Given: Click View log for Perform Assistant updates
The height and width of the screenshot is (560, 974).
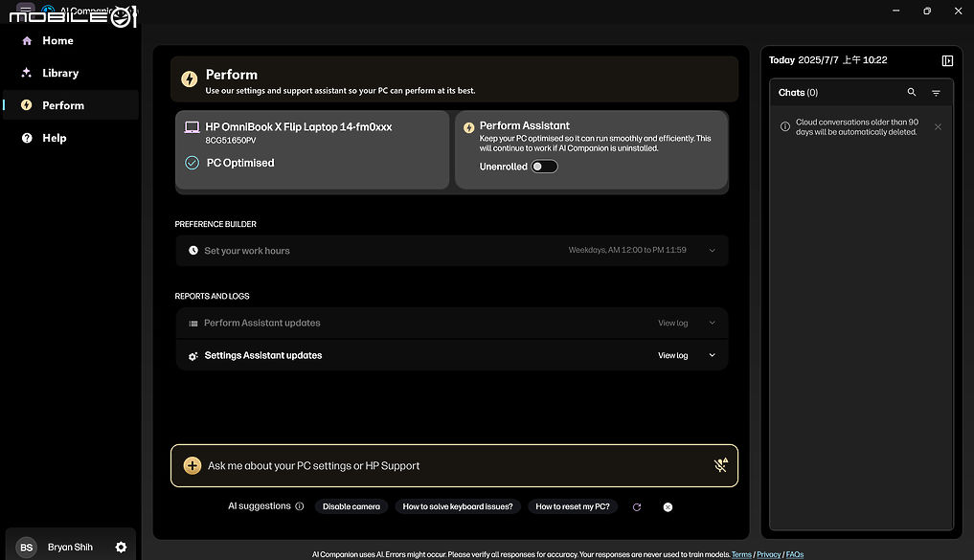Looking at the screenshot, I should [672, 323].
